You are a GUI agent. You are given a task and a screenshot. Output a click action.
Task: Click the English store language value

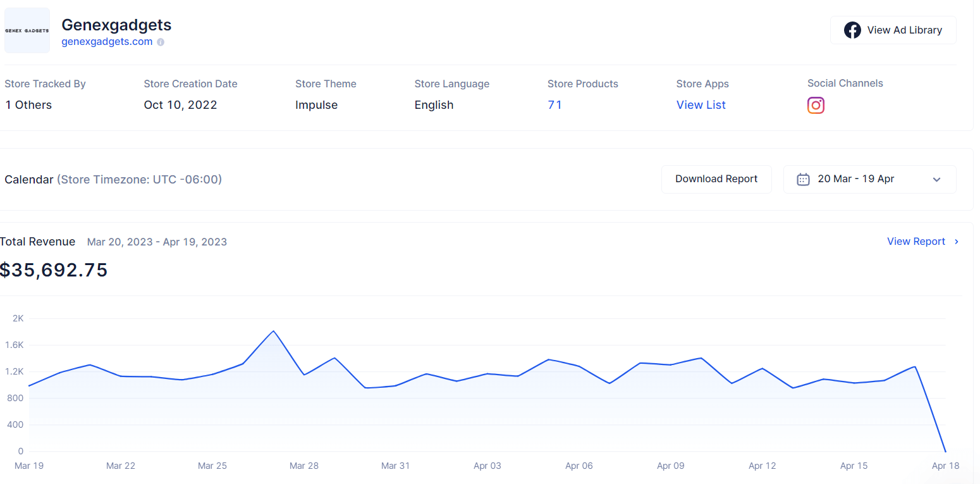coord(434,105)
